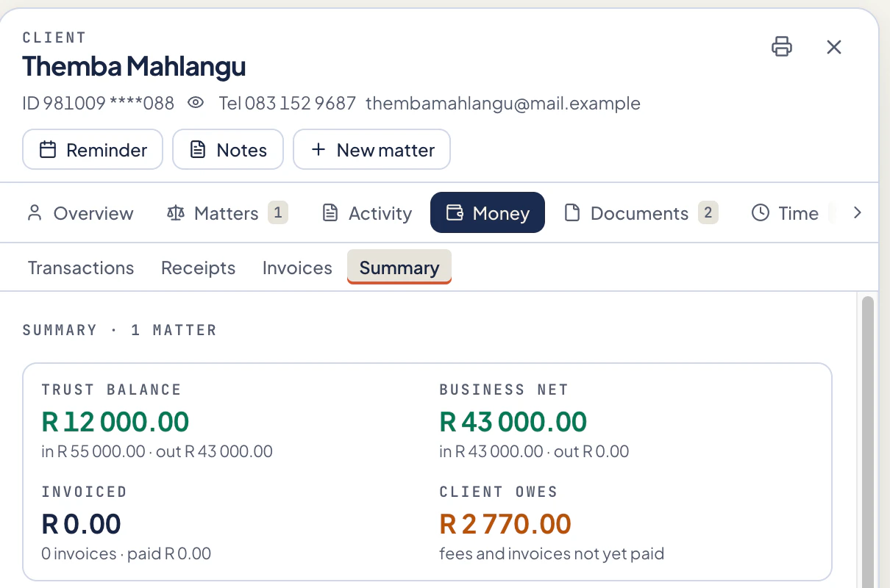Reveal the masked ID number with eye icon

tap(196, 103)
